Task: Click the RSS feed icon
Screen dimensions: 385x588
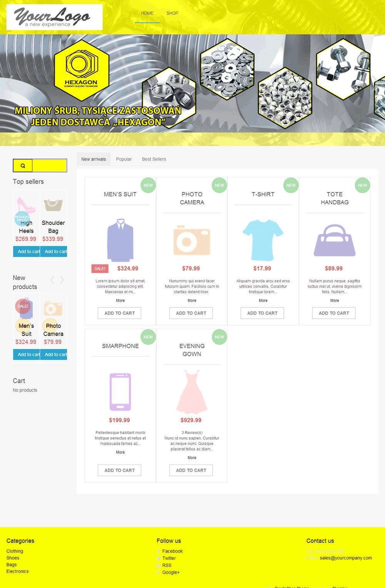Action: [x=159, y=565]
